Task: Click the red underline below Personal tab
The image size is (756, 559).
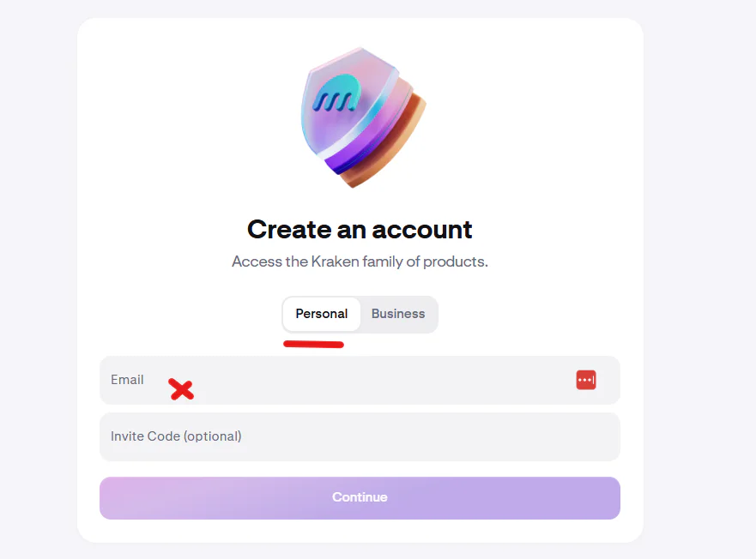Action: [x=313, y=343]
